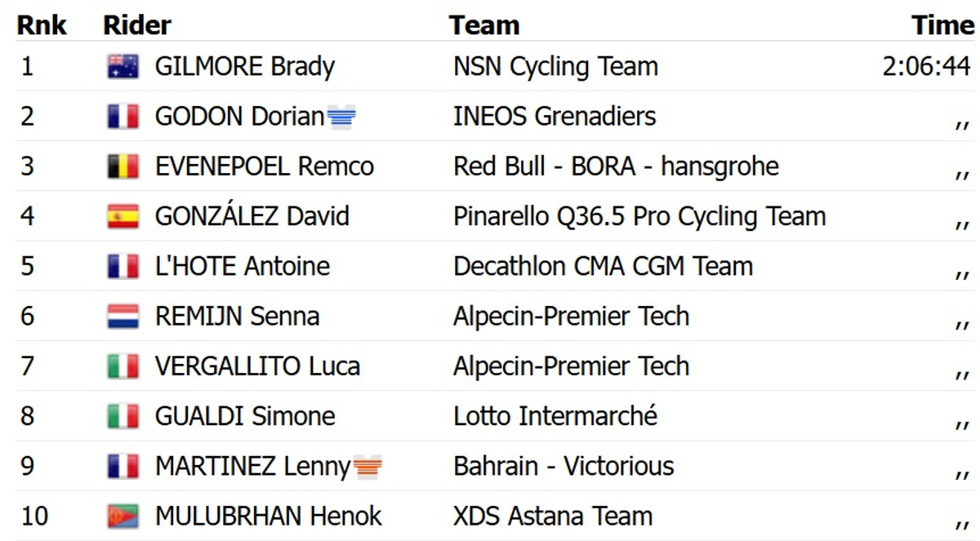Viewport: 980px width, 541px height.
Task: Click the French flag next to L'Hote
Action: coord(122,267)
